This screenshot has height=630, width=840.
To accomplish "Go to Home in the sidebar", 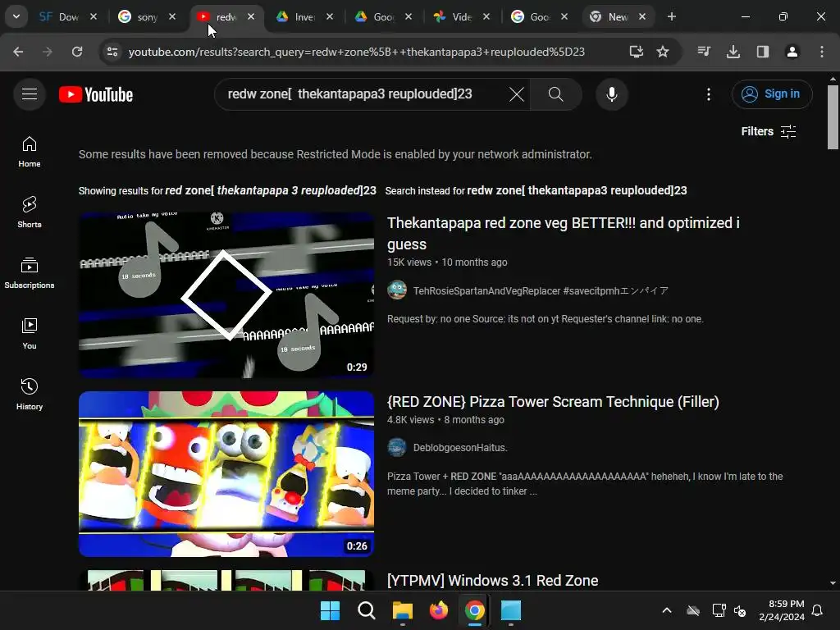I will pyautogui.click(x=30, y=152).
